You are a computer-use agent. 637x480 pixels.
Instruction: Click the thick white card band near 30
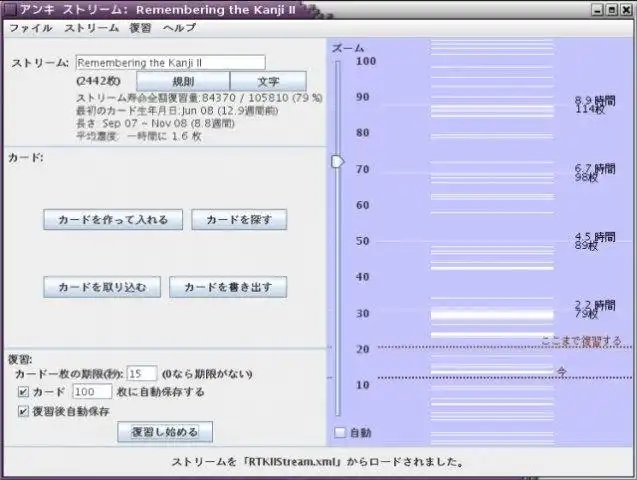[492, 316]
